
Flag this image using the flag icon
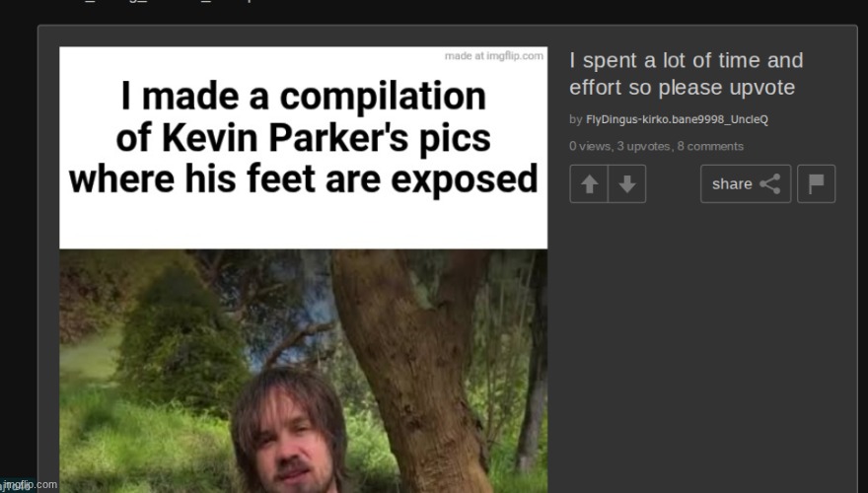pos(816,183)
